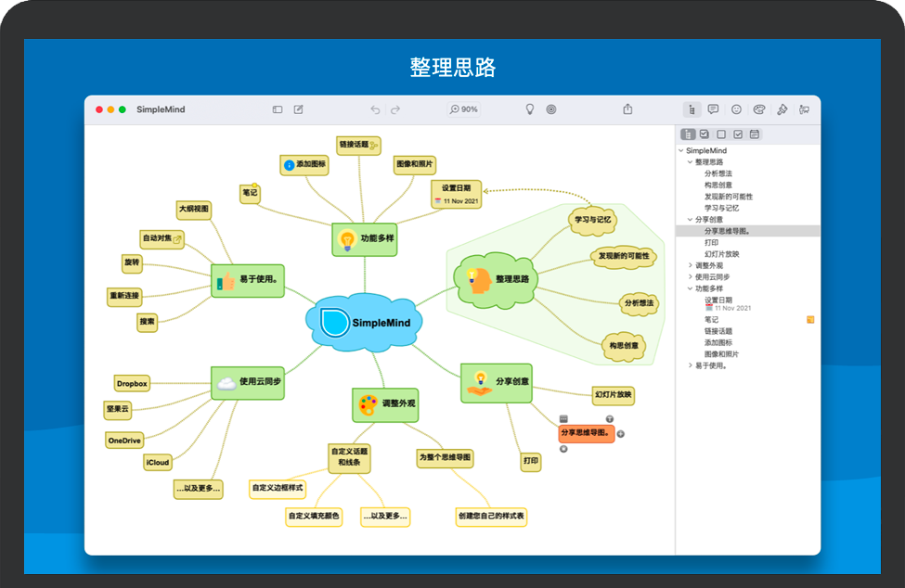The height and width of the screenshot is (588, 905).
Task: Select the 易于使用。 topic on the canvas
Action: tap(248, 281)
